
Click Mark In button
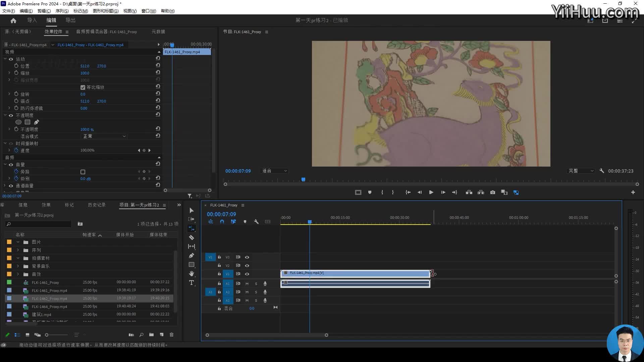tap(382, 192)
